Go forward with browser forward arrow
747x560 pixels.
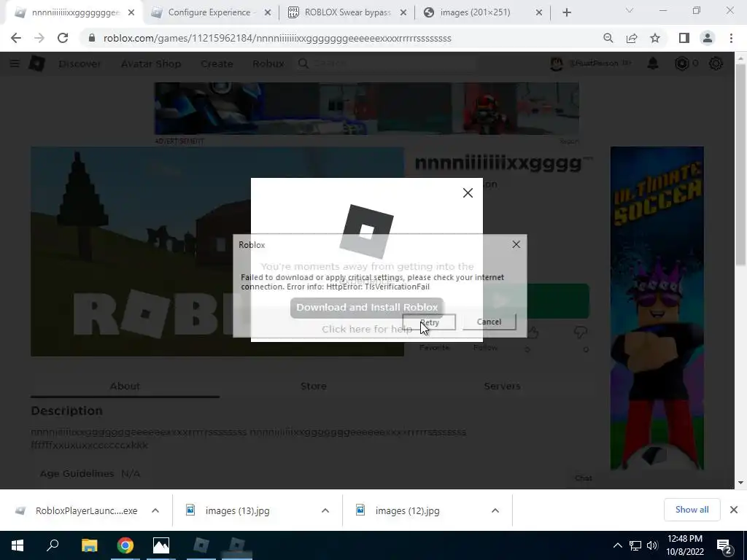(39, 38)
